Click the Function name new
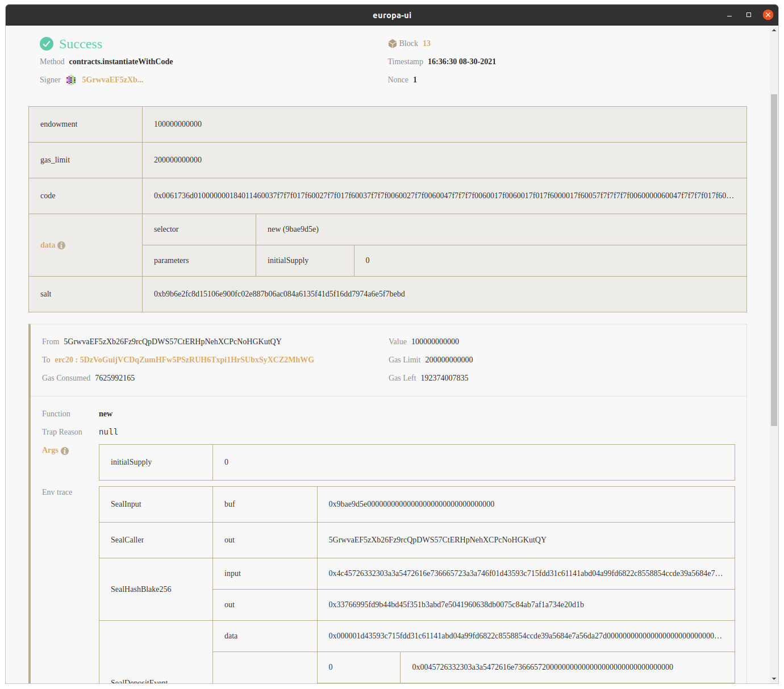This screenshot has width=784, height=689. click(x=106, y=414)
